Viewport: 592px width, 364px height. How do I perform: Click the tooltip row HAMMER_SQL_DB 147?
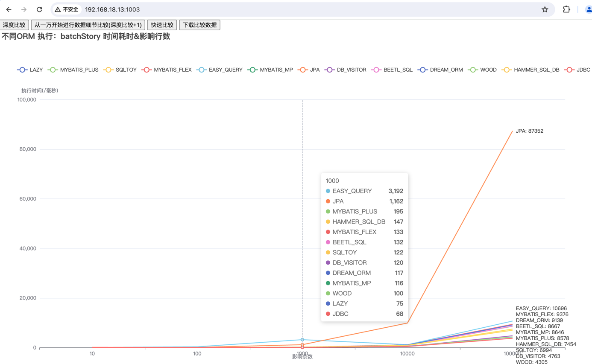point(364,222)
